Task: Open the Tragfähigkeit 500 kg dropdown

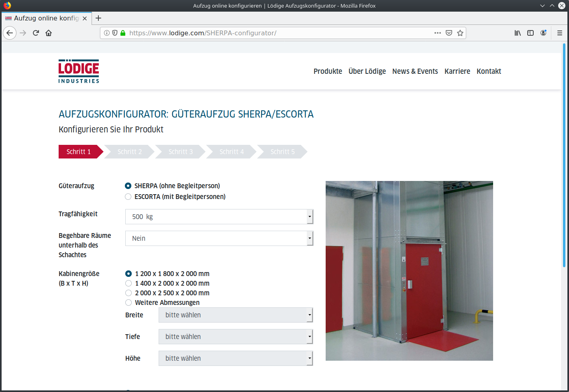Action: tap(219, 217)
